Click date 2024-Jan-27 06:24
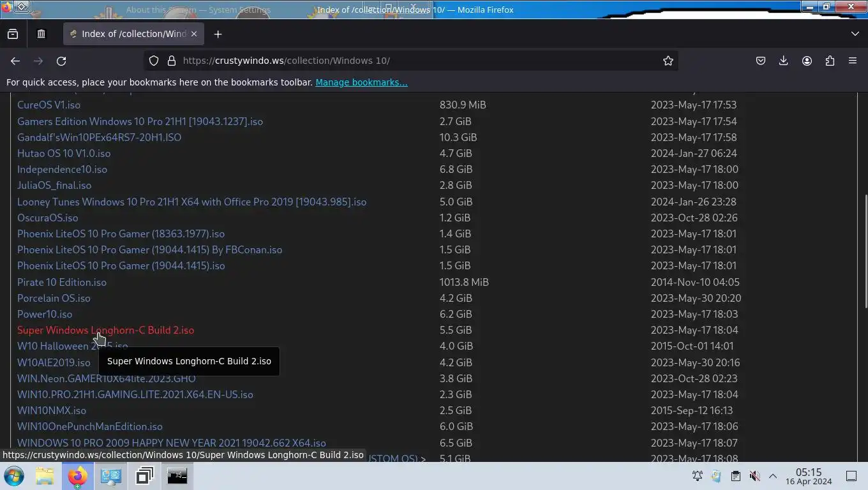 pos(694,153)
